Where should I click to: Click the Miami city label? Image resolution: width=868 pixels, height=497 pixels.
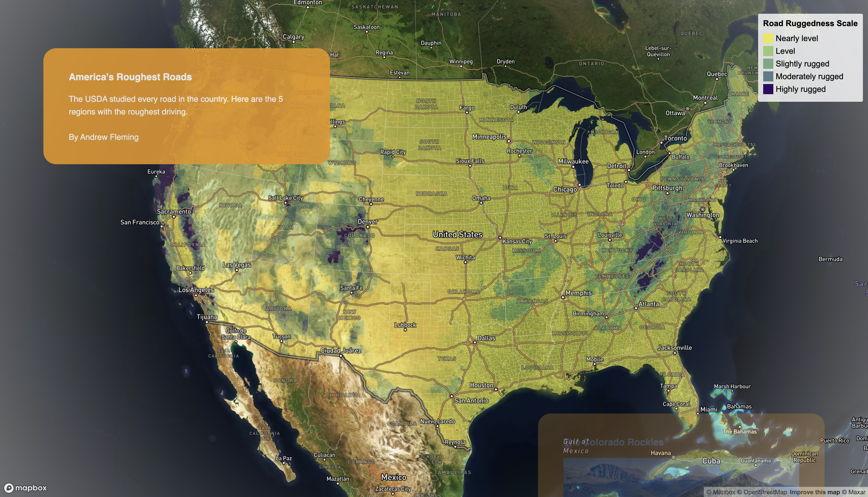(709, 409)
